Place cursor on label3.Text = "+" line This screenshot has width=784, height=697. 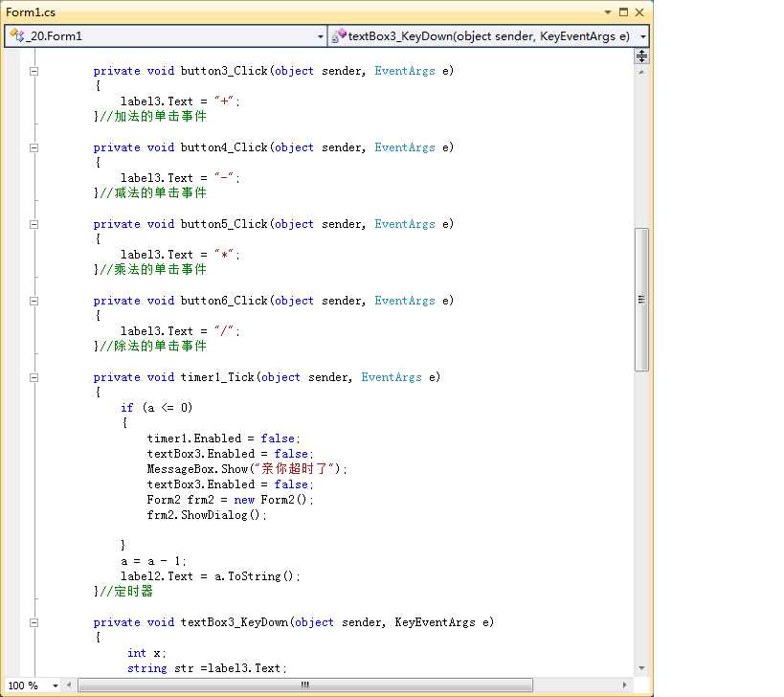[x=180, y=101]
